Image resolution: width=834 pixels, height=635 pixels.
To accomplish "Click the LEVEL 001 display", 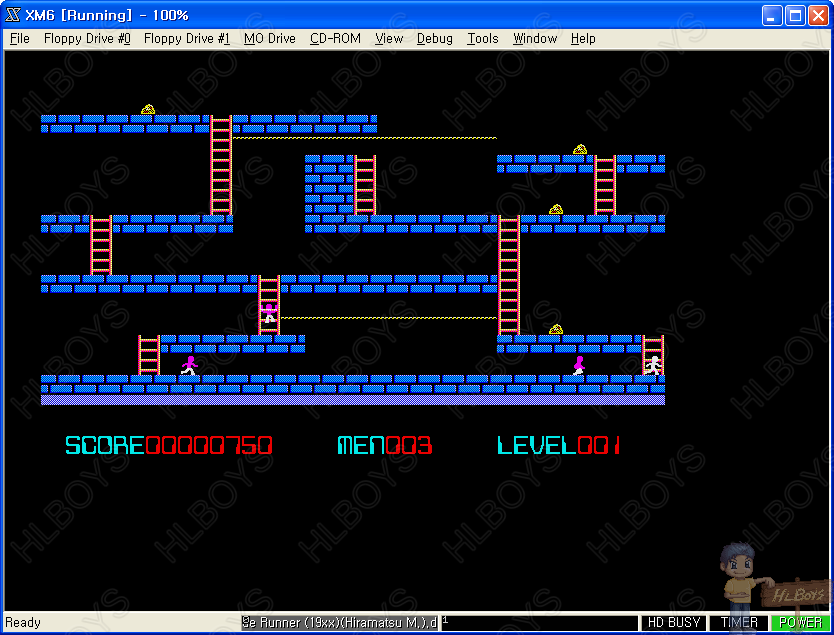I will [558, 445].
